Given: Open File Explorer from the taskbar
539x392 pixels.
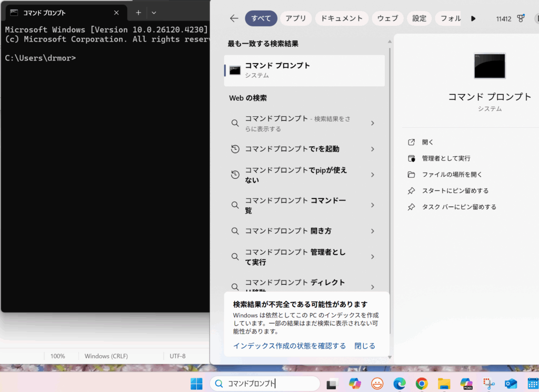Looking at the screenshot, I should (x=444, y=384).
